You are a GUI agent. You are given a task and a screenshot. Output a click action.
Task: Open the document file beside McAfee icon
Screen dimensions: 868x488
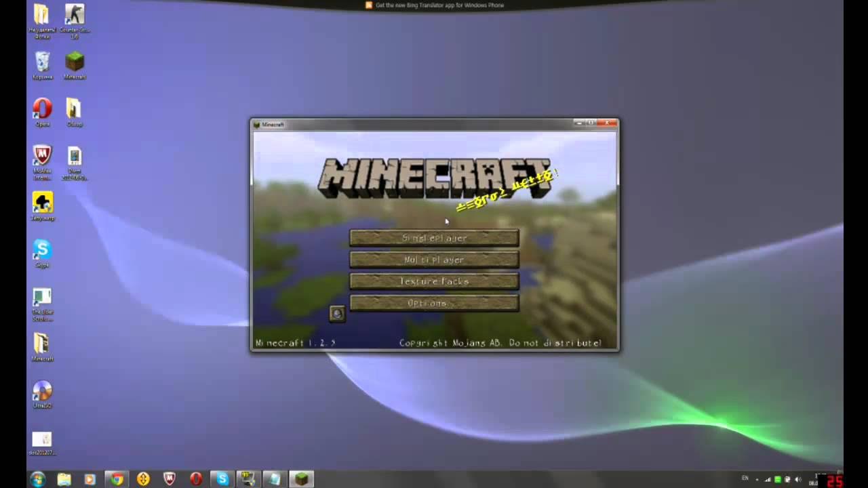[75, 163]
